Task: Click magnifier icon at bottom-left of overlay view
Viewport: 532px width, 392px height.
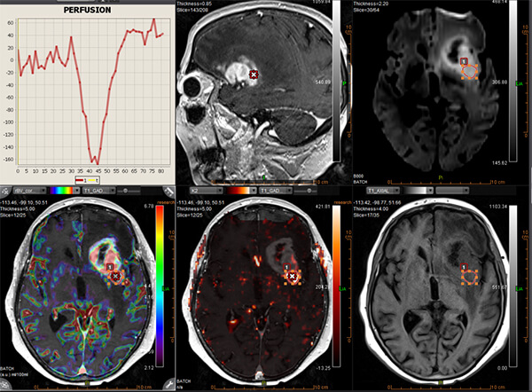Action: tap(6, 387)
